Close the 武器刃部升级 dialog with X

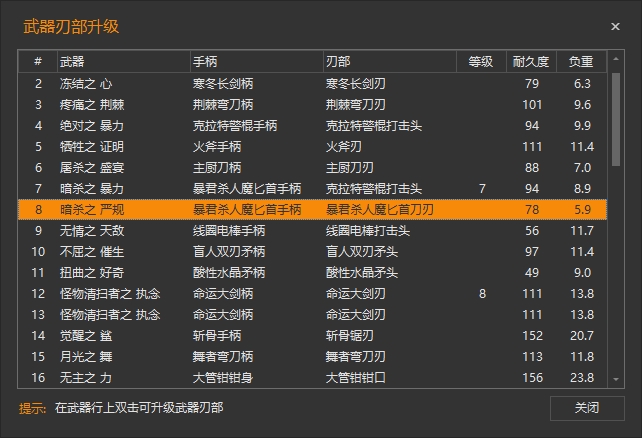point(615,27)
